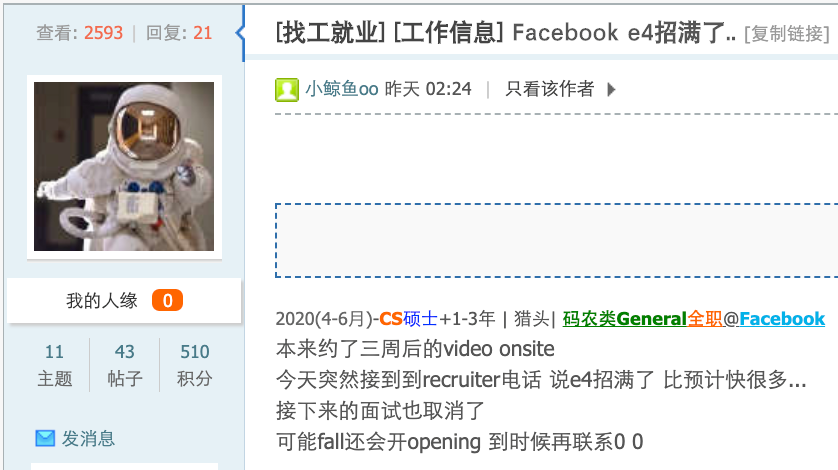Image resolution: width=838 pixels, height=470 pixels.
Task: Open the 工作信息 category tag
Action: (x=448, y=33)
